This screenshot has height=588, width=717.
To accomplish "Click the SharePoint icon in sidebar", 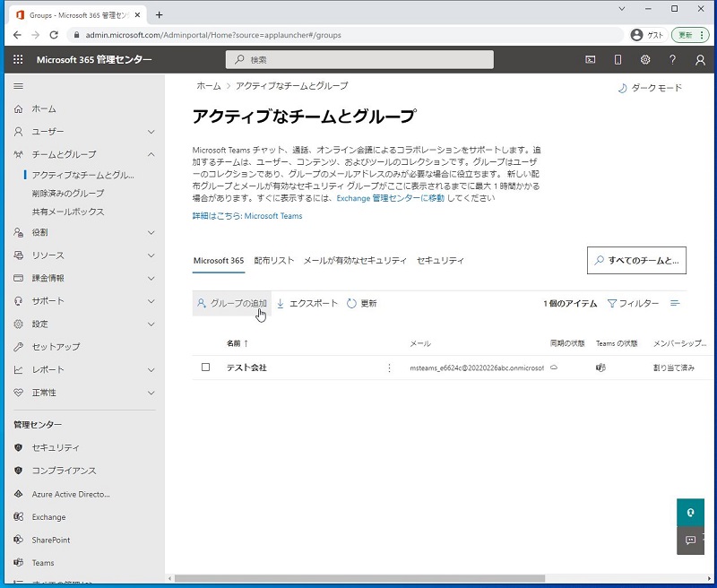I will point(18,540).
